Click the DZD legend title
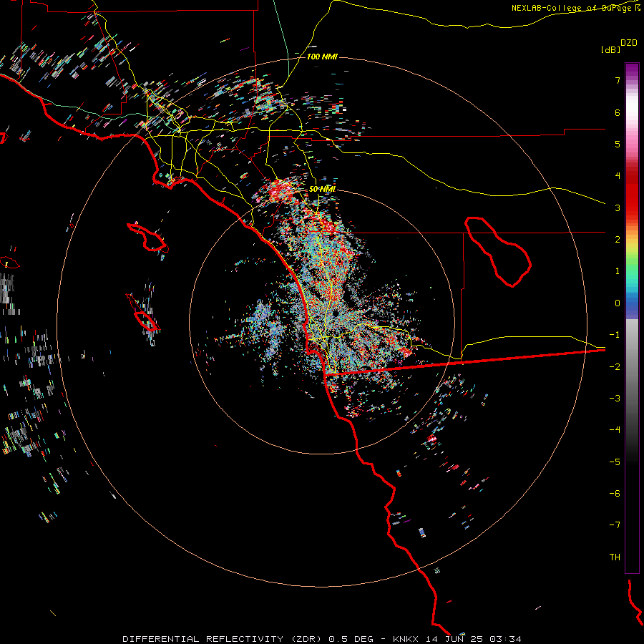The image size is (644, 644). coord(629,43)
